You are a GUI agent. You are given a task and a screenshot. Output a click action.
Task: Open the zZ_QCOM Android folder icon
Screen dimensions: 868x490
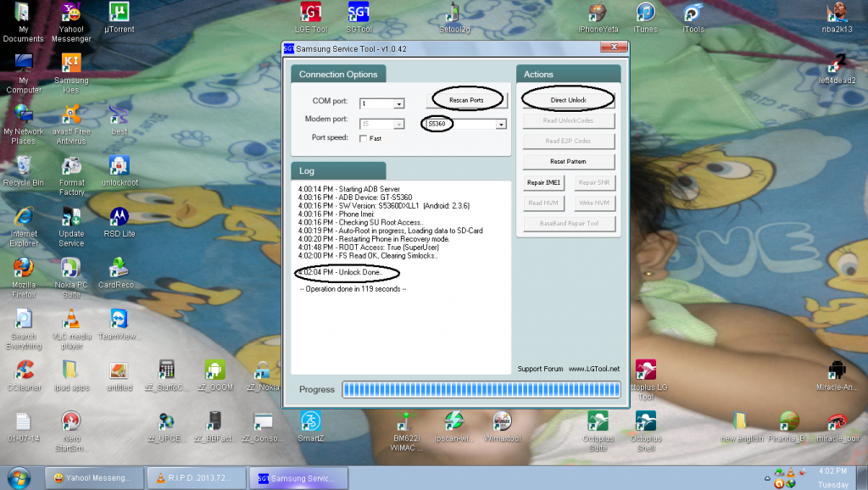point(214,376)
